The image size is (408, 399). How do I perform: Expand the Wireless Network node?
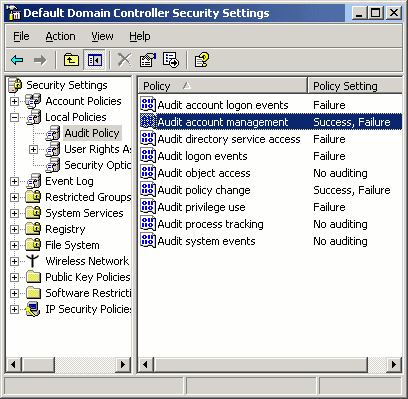(14, 261)
